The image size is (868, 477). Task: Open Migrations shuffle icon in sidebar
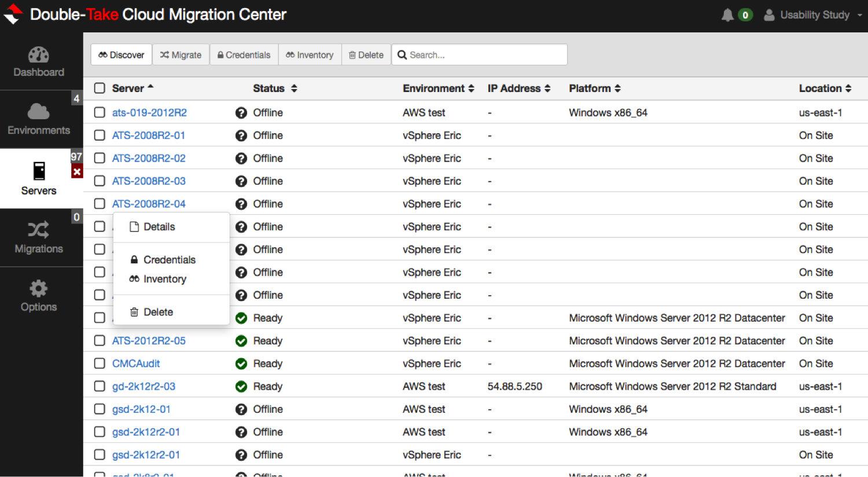click(x=39, y=230)
